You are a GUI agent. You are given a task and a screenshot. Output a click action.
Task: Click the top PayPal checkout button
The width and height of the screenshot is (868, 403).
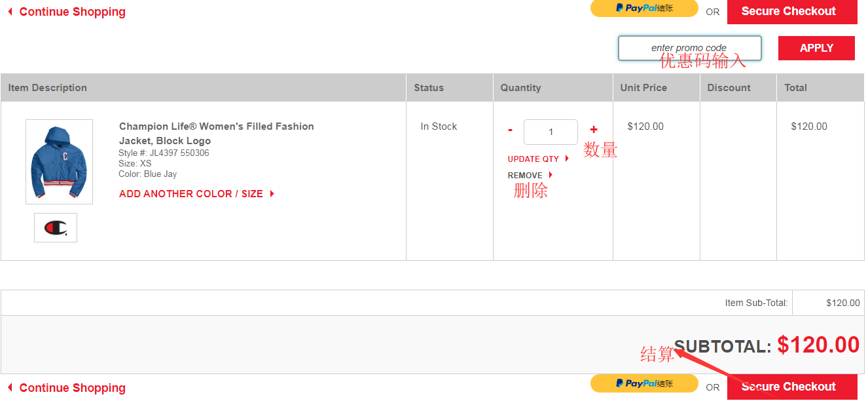click(644, 8)
